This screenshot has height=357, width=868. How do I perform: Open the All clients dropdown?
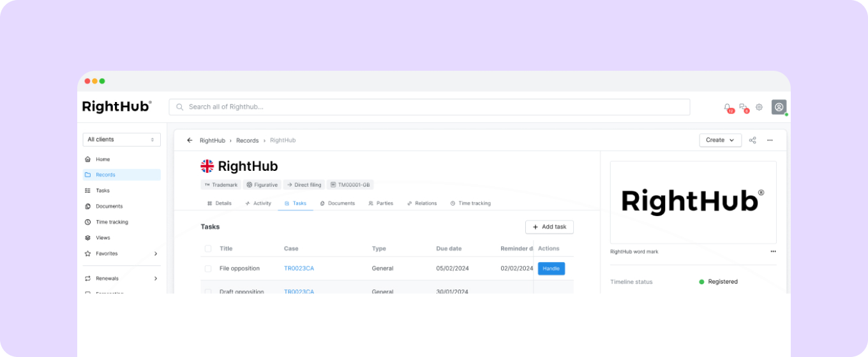[x=121, y=140]
